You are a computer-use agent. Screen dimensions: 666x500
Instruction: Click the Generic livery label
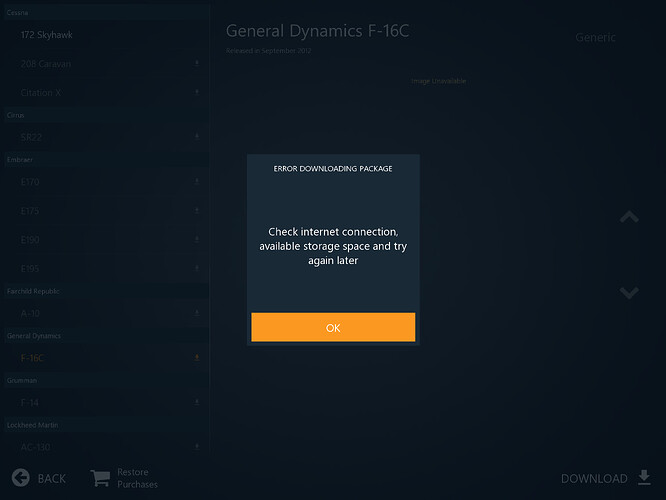595,37
